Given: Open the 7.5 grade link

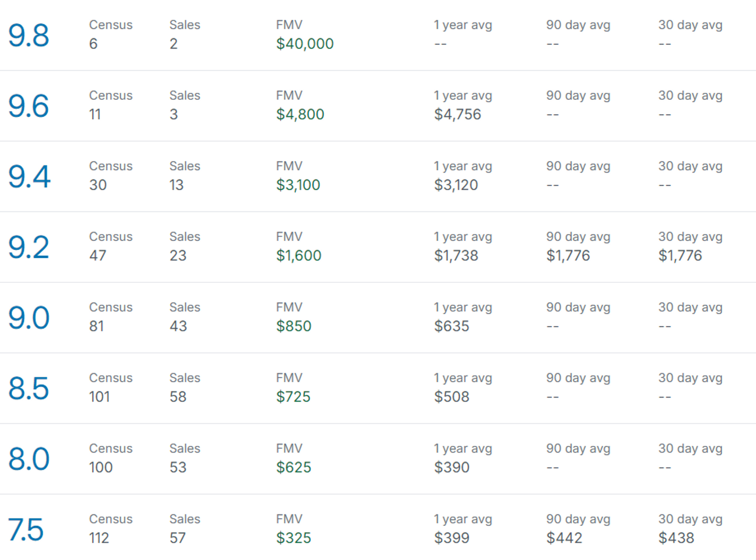Looking at the screenshot, I should (26, 529).
